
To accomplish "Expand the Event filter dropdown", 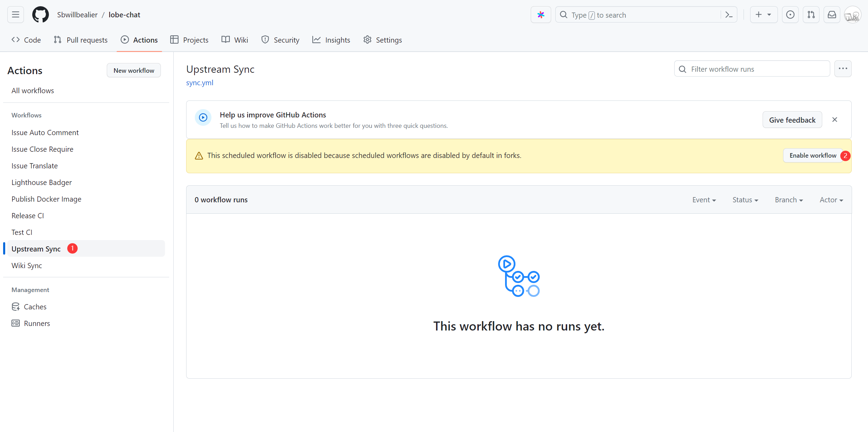I will [x=704, y=200].
